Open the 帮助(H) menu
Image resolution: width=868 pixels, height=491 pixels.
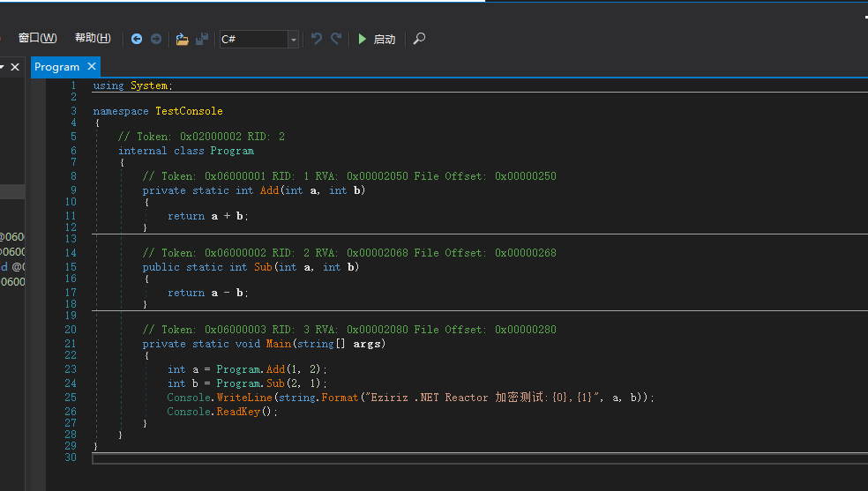coord(93,38)
